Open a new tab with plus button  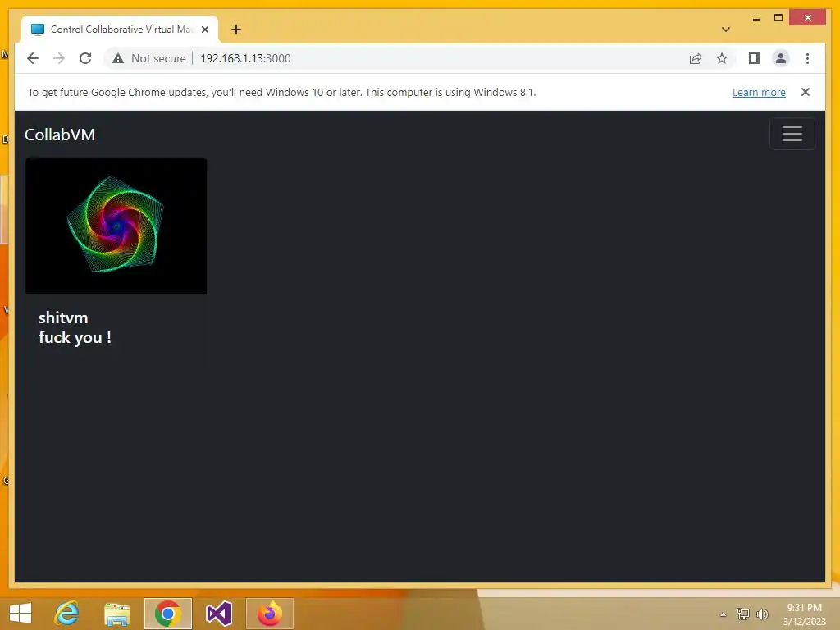coord(236,30)
